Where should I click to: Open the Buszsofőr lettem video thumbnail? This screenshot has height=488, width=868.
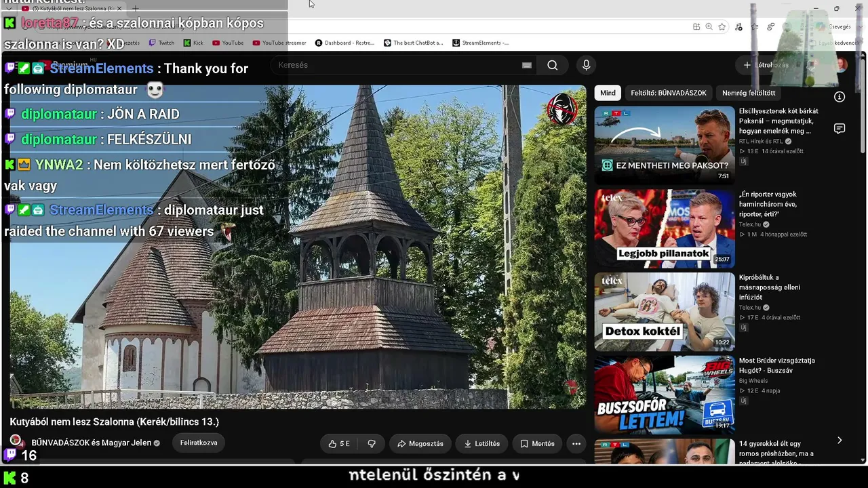[x=665, y=395]
